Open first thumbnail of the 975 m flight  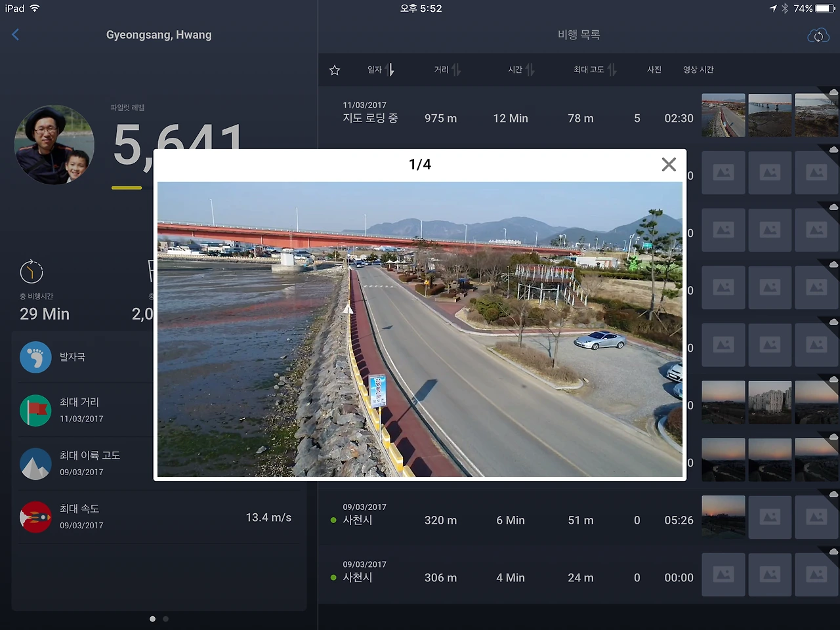coord(723,115)
